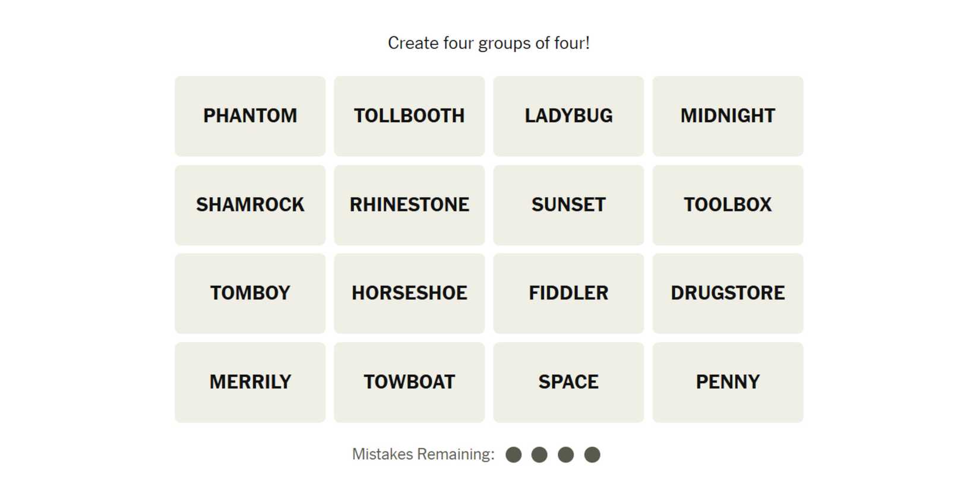Select the DRUGSTORE tile
The image size is (980, 490).
tap(728, 293)
